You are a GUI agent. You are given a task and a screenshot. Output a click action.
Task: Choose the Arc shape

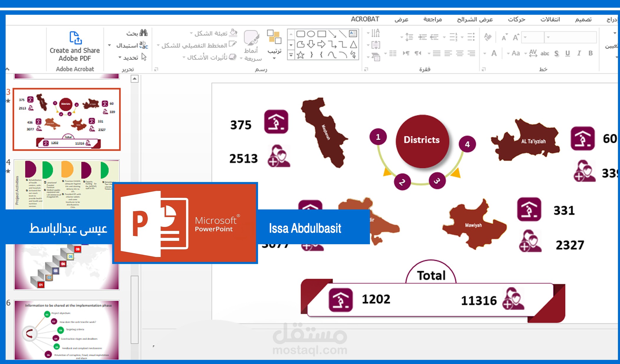coord(342,55)
